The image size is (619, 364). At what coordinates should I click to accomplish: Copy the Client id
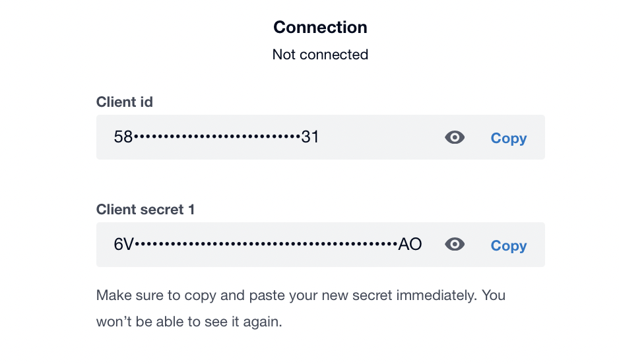(x=508, y=138)
